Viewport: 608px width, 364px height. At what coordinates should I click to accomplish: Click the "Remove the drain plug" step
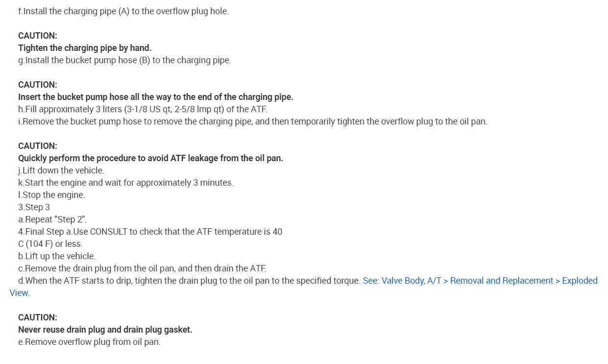[142, 268]
